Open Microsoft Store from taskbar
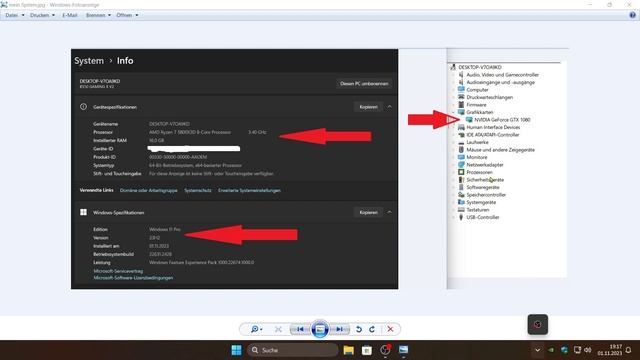640x360 pixels. pyautogui.click(x=367, y=350)
